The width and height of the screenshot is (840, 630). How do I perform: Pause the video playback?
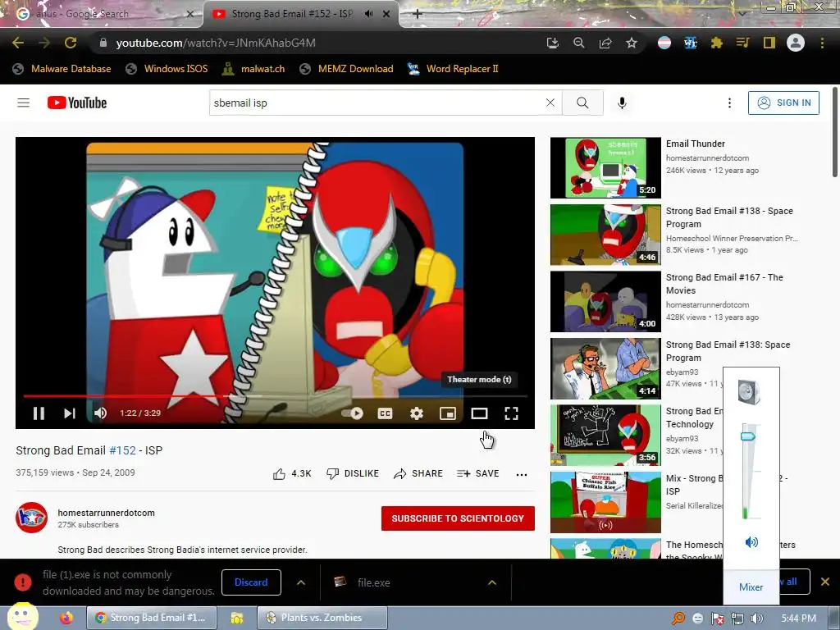click(39, 413)
